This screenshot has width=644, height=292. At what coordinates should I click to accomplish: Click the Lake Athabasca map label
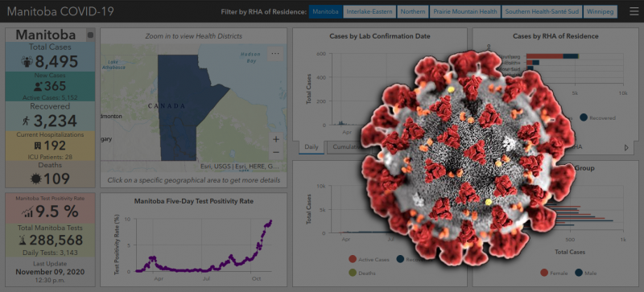[x=114, y=64]
